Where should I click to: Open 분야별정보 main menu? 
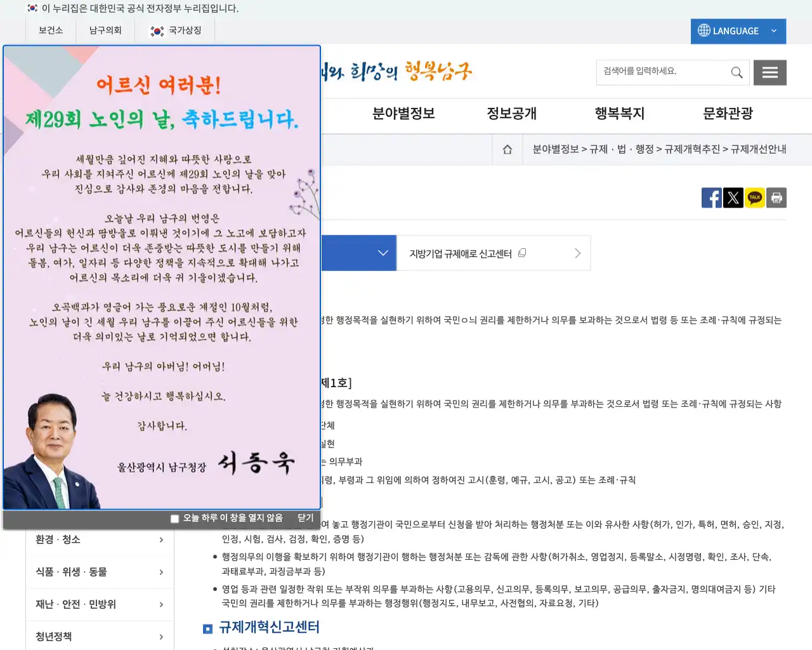[x=403, y=114]
